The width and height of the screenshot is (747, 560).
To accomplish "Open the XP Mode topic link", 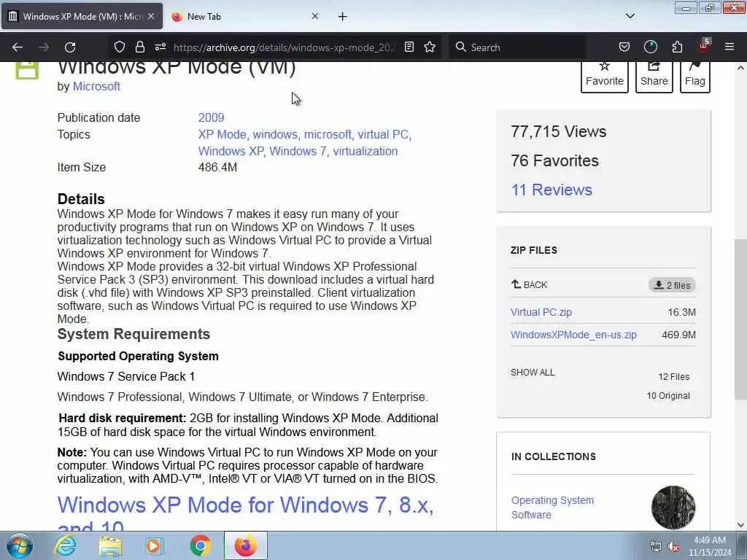I will click(x=222, y=134).
